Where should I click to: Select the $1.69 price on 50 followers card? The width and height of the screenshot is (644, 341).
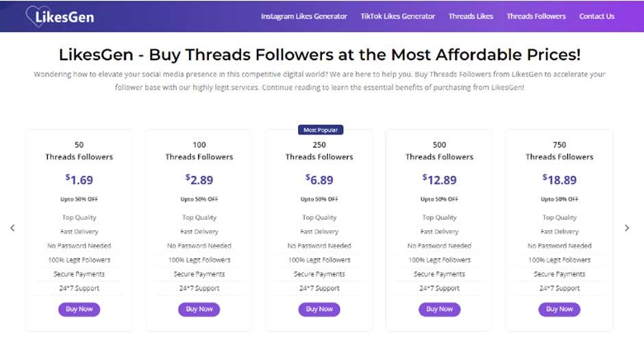(x=79, y=179)
